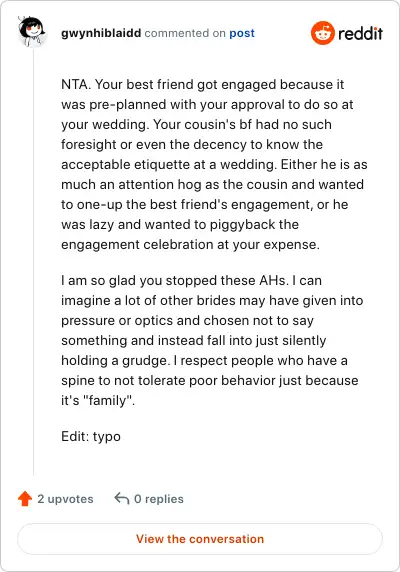Click the "commented on" text
The image size is (400, 572).
tap(185, 33)
